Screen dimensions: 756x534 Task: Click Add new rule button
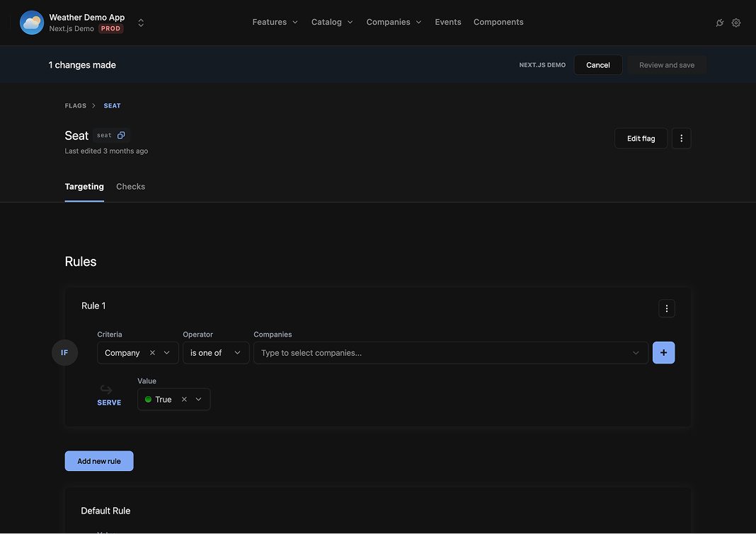click(x=99, y=461)
